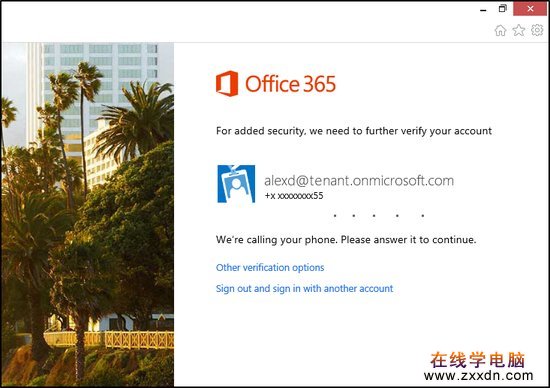Screen dimensions: 550x388
Task: Restore down the window
Action: [x=503, y=8]
